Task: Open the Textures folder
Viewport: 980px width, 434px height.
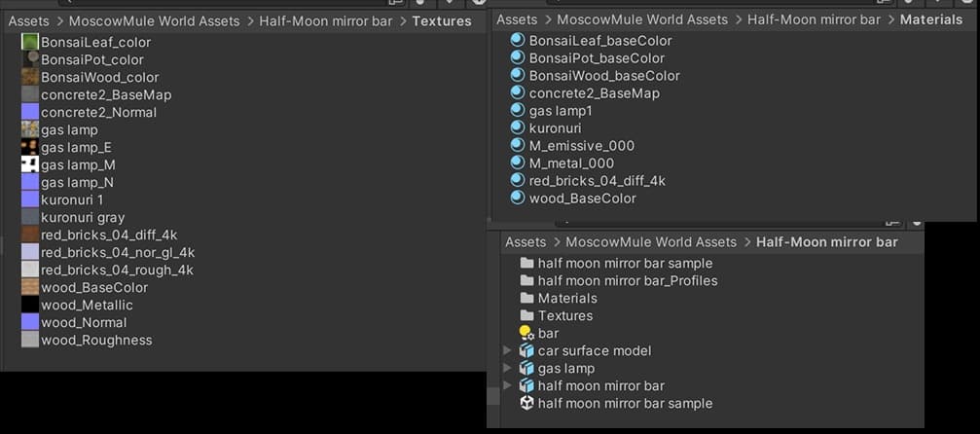Action: point(564,315)
